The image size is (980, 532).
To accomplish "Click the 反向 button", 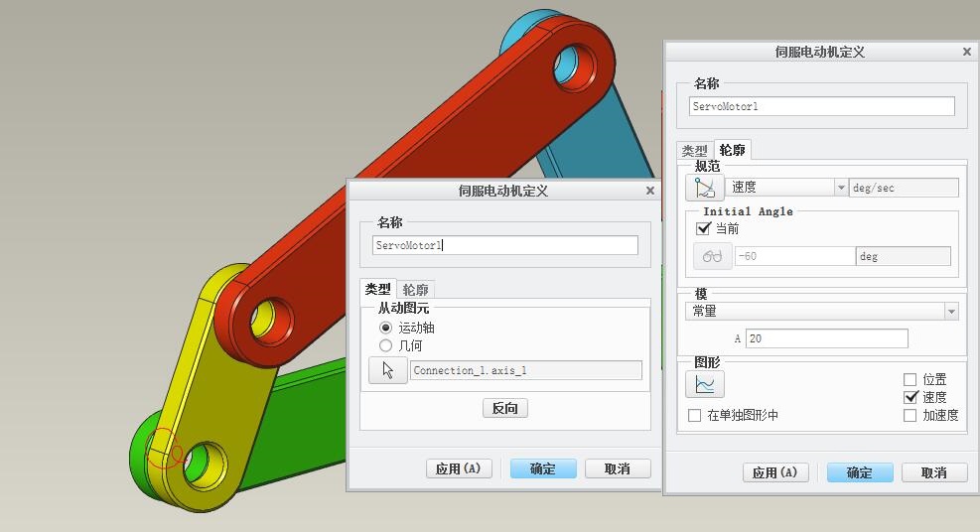I will 504,408.
